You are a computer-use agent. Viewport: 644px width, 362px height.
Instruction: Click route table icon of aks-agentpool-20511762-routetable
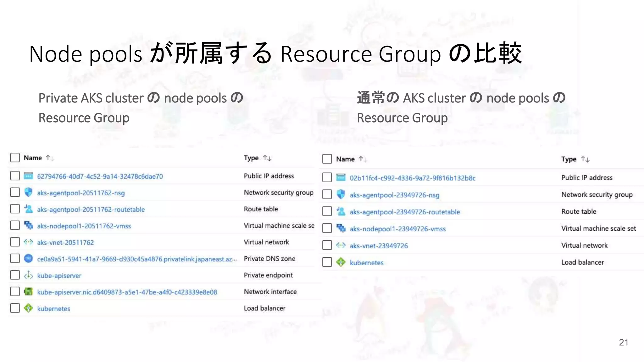[x=28, y=209]
